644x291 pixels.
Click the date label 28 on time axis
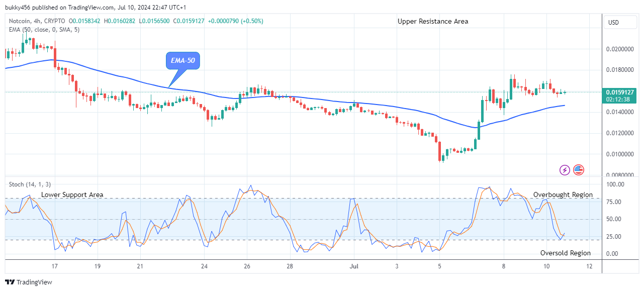290,266
